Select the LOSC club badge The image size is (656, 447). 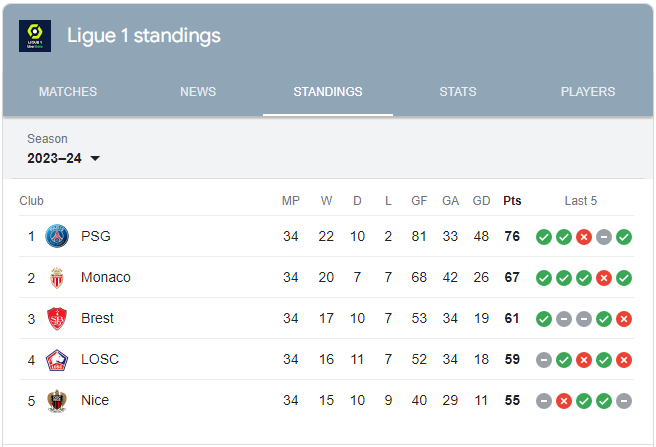coord(57,360)
